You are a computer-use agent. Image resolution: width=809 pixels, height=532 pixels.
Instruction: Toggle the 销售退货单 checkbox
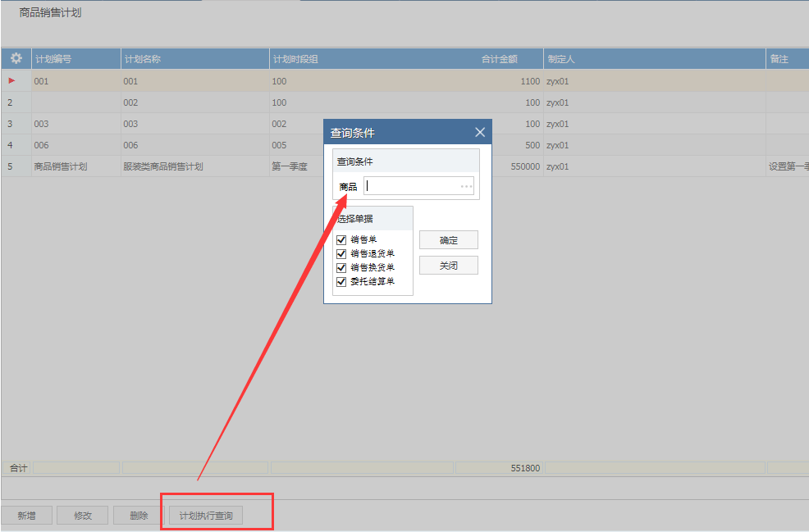pos(341,253)
